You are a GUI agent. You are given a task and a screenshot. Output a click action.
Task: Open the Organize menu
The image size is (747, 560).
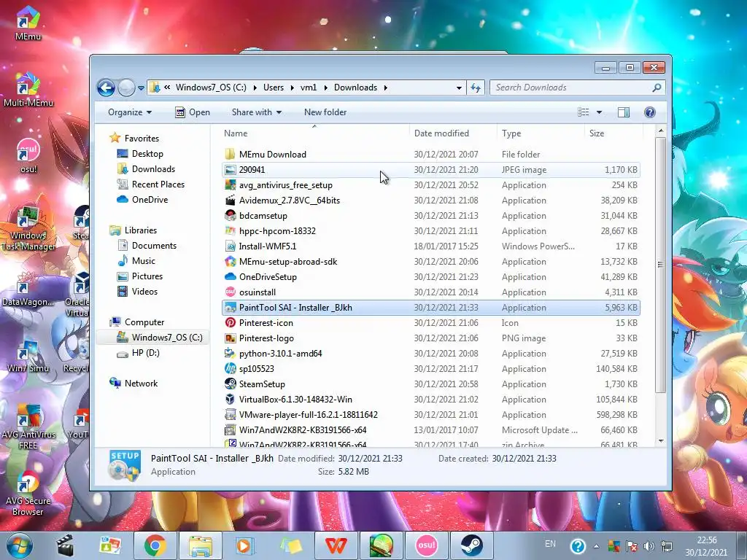tap(130, 112)
